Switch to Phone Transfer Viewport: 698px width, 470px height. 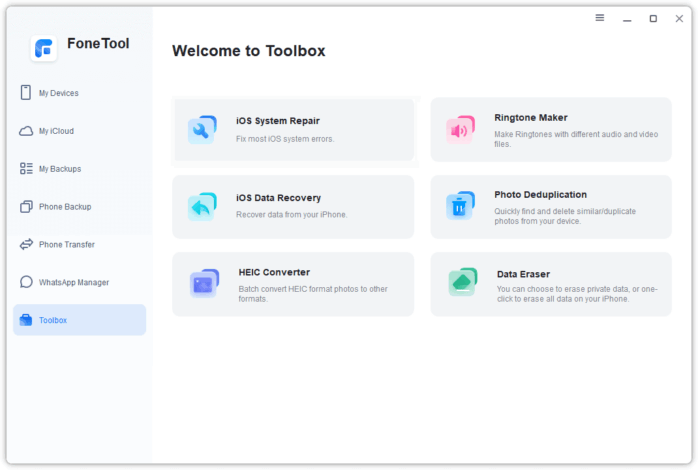pyautogui.click(x=79, y=244)
